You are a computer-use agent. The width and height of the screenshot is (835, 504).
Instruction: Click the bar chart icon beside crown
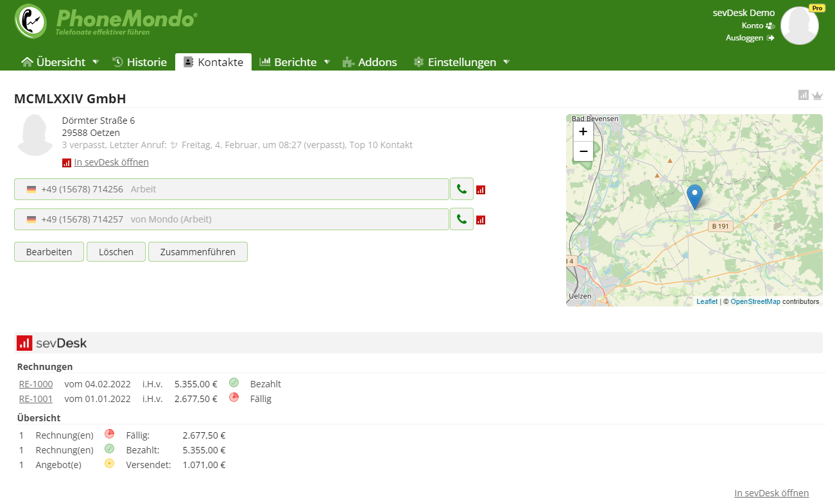pos(804,95)
